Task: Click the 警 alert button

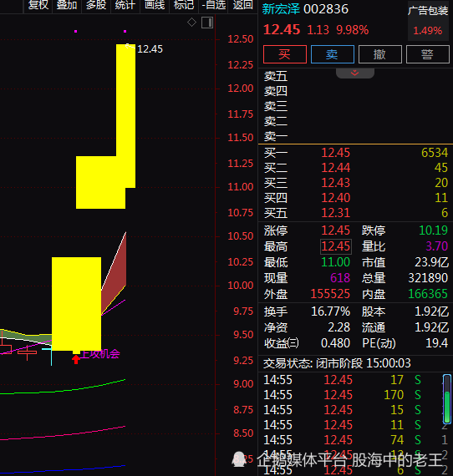Action: [x=428, y=54]
